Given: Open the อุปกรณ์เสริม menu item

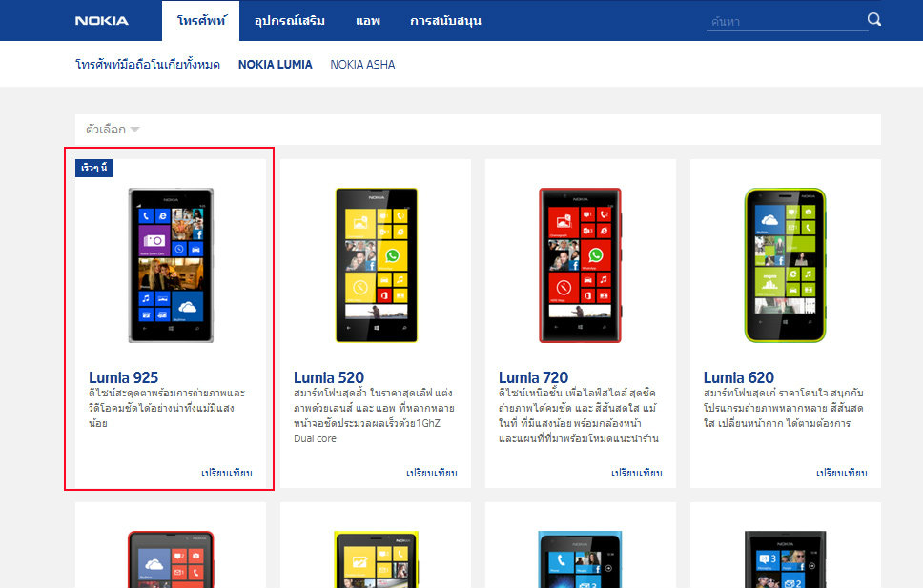Looking at the screenshot, I should point(290,21).
